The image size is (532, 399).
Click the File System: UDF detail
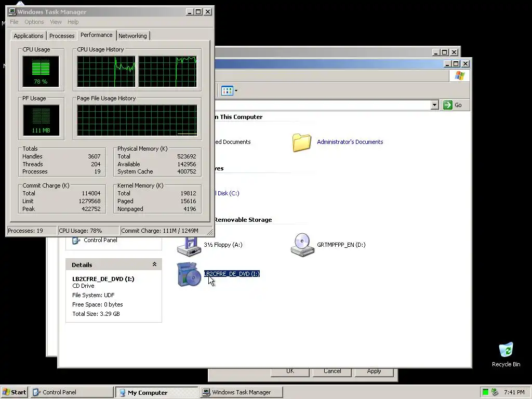click(x=94, y=295)
